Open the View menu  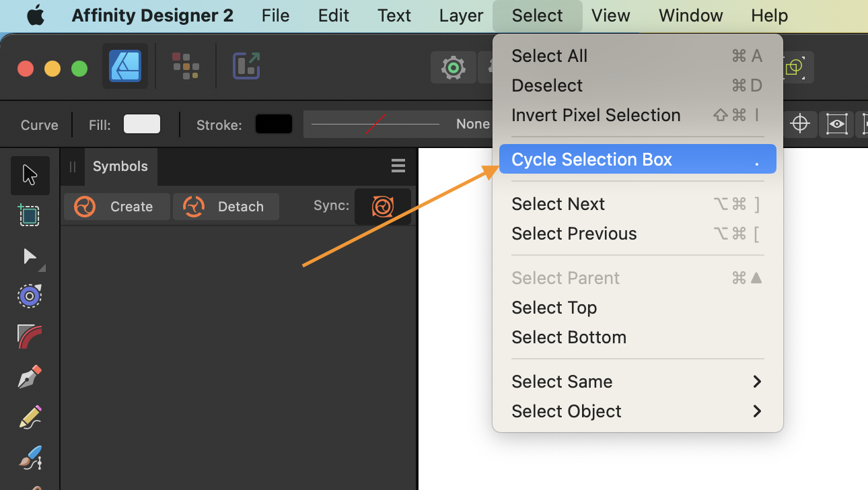click(610, 15)
